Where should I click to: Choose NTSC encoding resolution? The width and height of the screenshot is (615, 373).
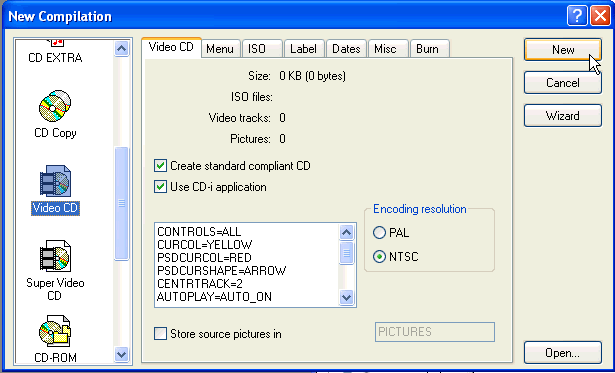point(379,257)
